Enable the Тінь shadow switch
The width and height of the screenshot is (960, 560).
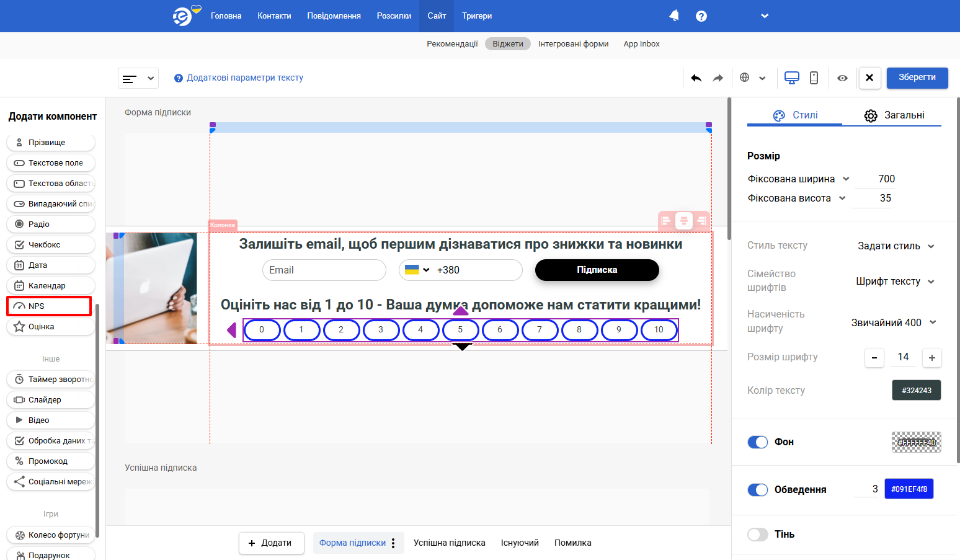[x=758, y=535]
